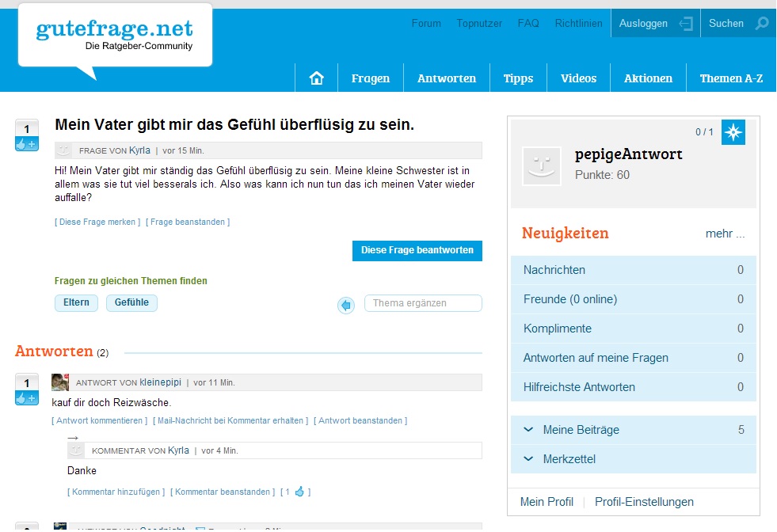Like Kyrla's comment with thumbs-up icon
The height and width of the screenshot is (532, 777).
(299, 492)
